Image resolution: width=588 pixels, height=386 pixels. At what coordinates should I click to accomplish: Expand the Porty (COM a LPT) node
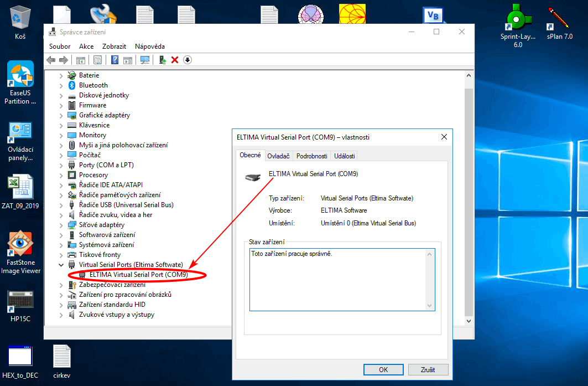click(61, 165)
